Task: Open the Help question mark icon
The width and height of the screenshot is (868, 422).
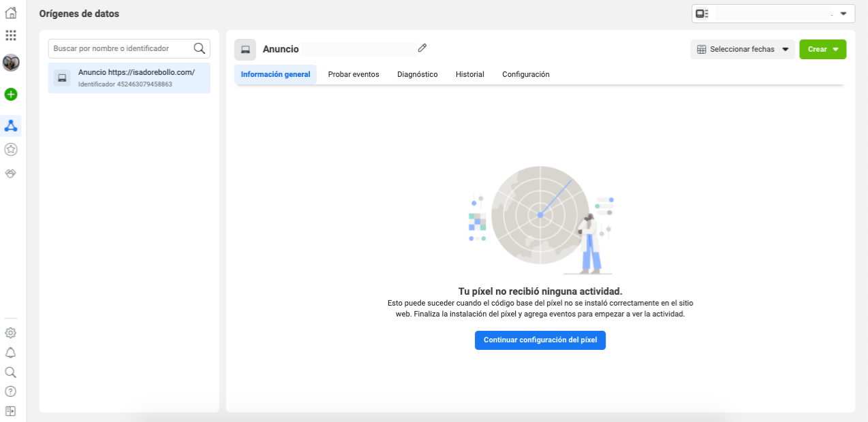Action: (10, 391)
